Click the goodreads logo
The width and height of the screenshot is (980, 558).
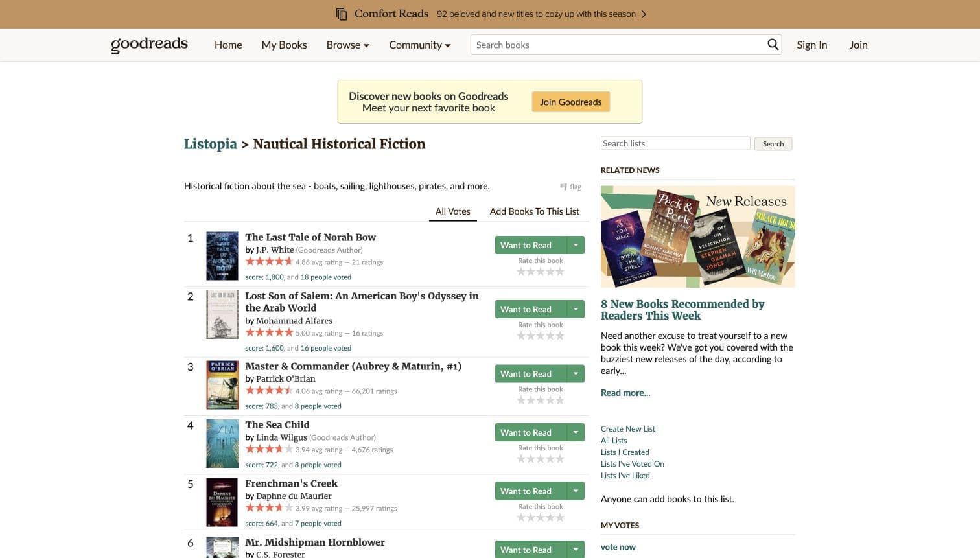(149, 44)
